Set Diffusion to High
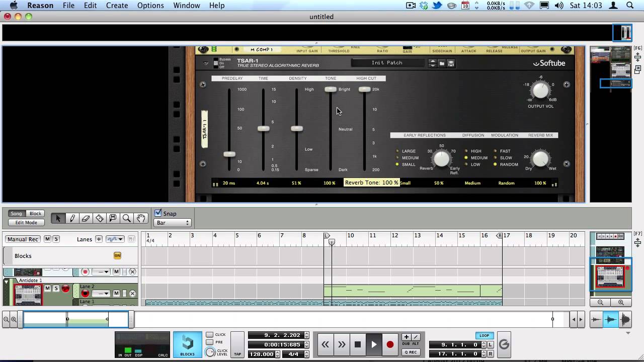This screenshot has width=644, height=362. click(466, 151)
